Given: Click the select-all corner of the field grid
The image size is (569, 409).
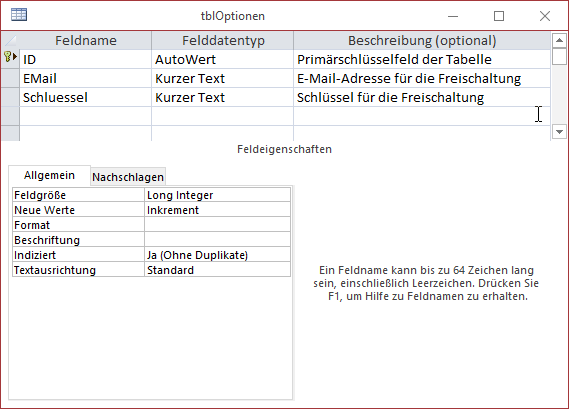Looking at the screenshot, I should point(10,40).
